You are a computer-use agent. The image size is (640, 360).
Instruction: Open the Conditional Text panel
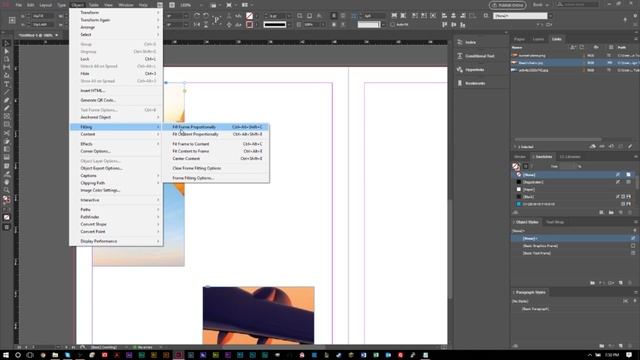(x=481, y=56)
